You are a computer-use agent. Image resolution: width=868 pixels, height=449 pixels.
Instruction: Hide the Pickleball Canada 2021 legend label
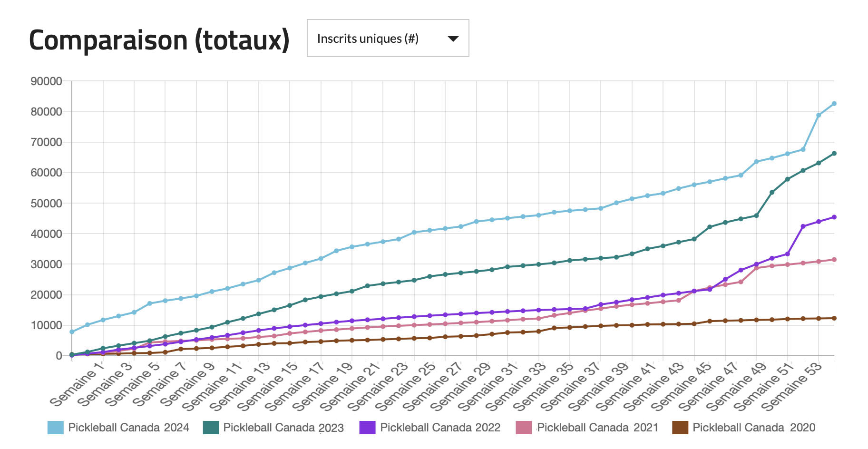pos(597,428)
